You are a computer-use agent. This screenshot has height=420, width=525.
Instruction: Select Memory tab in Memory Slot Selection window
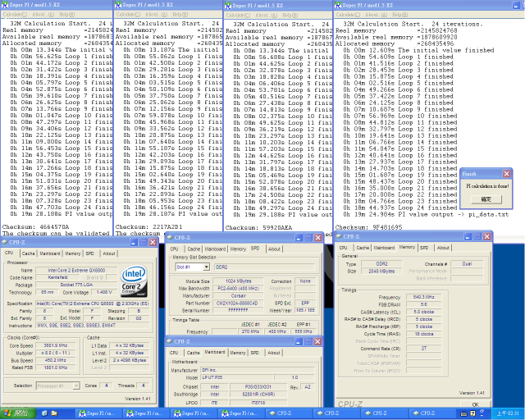238,249
